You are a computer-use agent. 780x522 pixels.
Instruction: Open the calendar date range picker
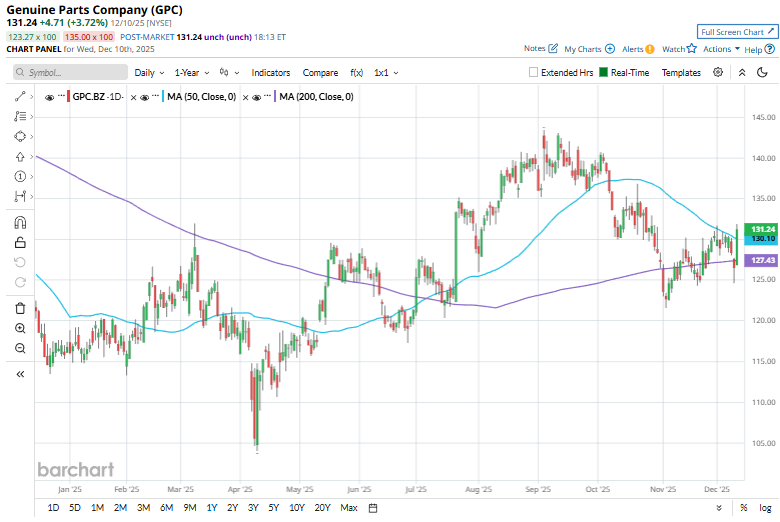373,508
